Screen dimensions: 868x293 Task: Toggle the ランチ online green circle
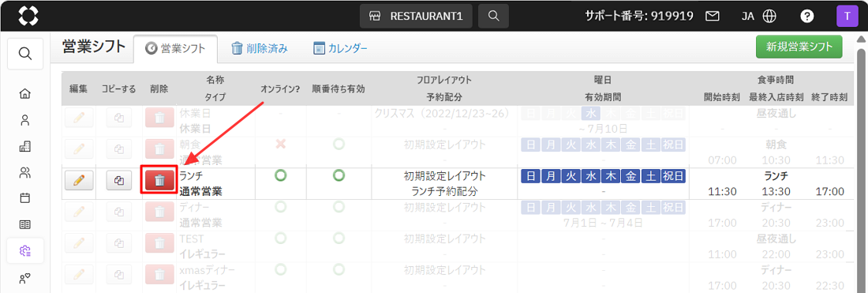[x=281, y=176]
